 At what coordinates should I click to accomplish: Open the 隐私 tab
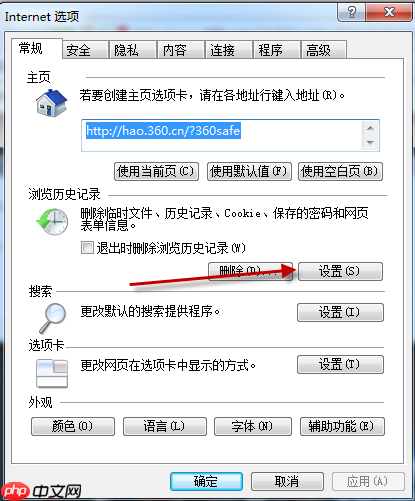[x=133, y=50]
